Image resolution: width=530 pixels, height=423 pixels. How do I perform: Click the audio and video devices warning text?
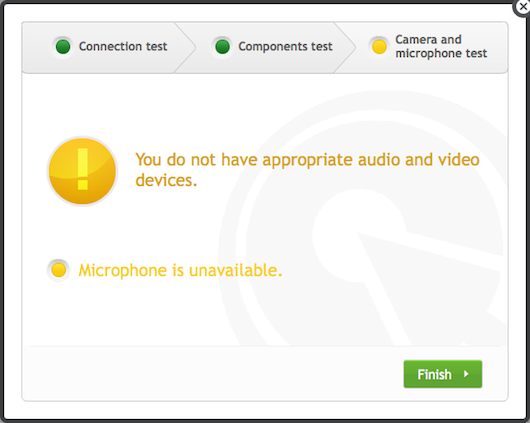307,170
